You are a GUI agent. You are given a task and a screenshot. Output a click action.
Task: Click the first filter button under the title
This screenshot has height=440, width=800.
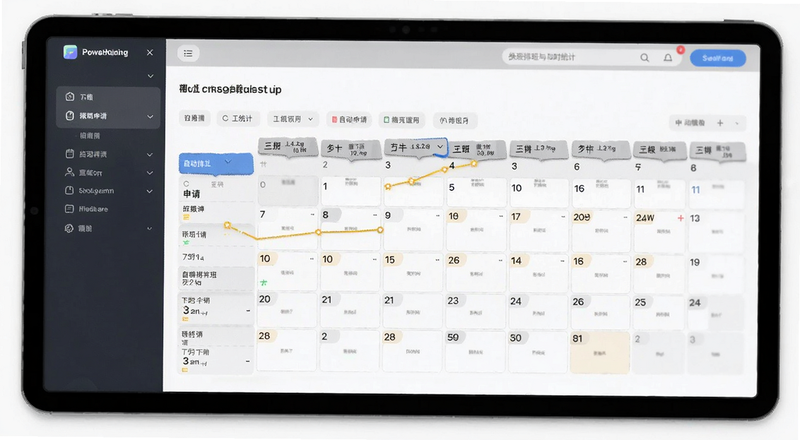[x=194, y=118]
